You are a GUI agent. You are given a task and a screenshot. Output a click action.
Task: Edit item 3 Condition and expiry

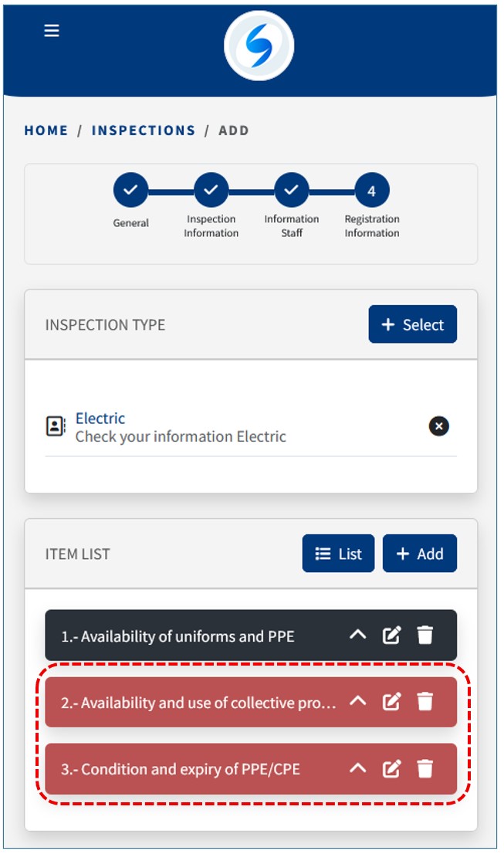coord(392,768)
